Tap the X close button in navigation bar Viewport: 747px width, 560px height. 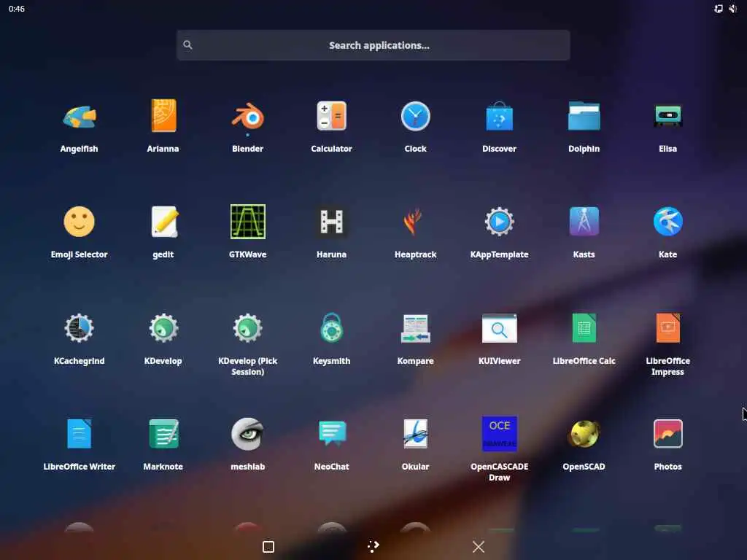479,547
